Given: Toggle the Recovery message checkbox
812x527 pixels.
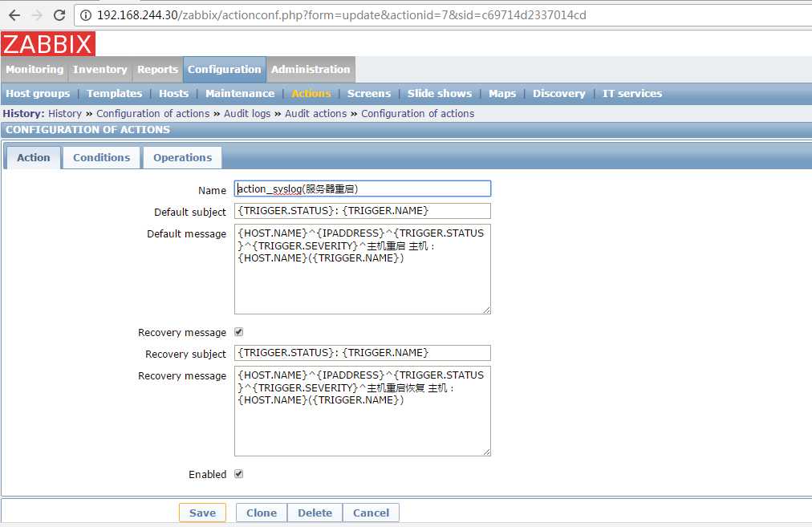Looking at the screenshot, I should pos(239,332).
